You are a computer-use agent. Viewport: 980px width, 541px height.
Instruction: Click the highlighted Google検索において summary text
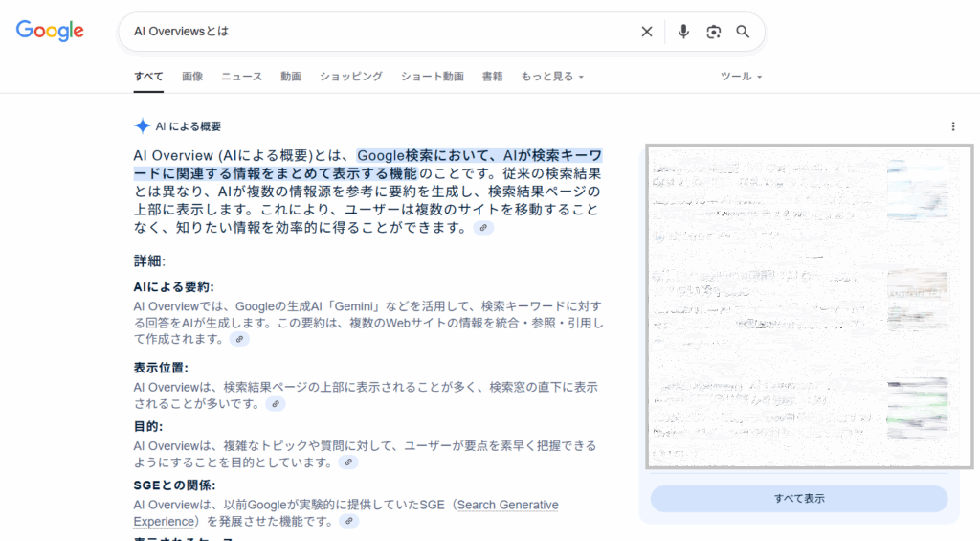[368, 165]
